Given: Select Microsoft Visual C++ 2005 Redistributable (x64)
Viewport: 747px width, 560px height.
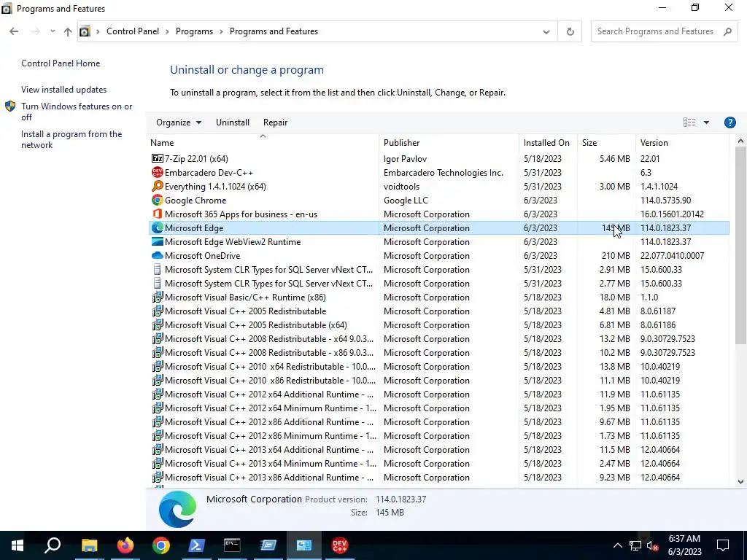Looking at the screenshot, I should pos(438,324).
